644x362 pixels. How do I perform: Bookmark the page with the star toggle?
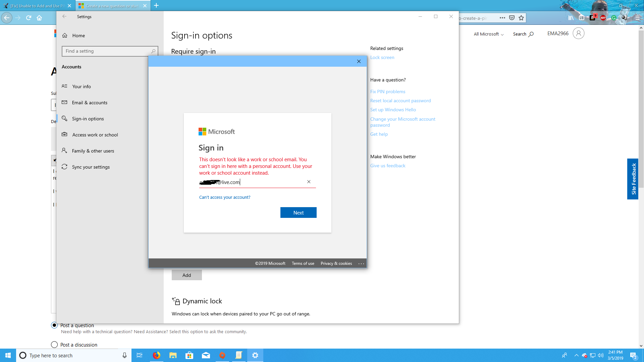tap(521, 18)
